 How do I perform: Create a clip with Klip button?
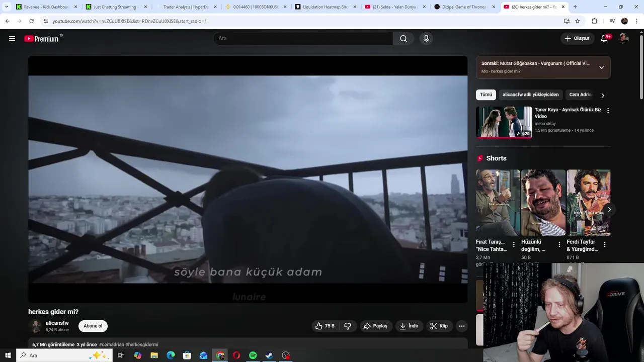click(x=439, y=326)
